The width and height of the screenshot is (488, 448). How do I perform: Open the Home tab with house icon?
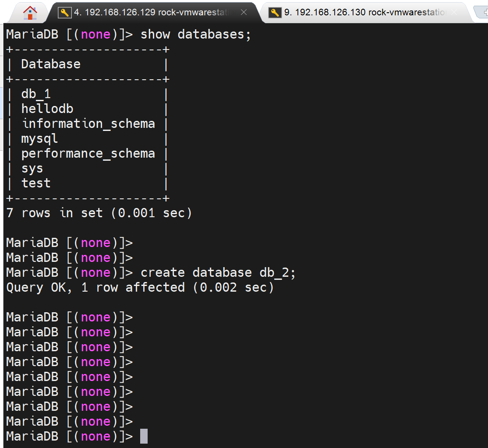coord(30,12)
